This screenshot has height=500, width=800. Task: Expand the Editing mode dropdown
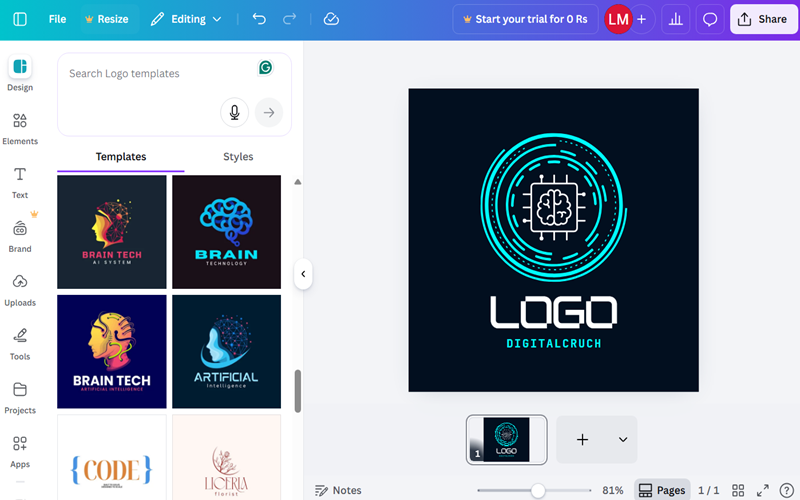pos(186,19)
